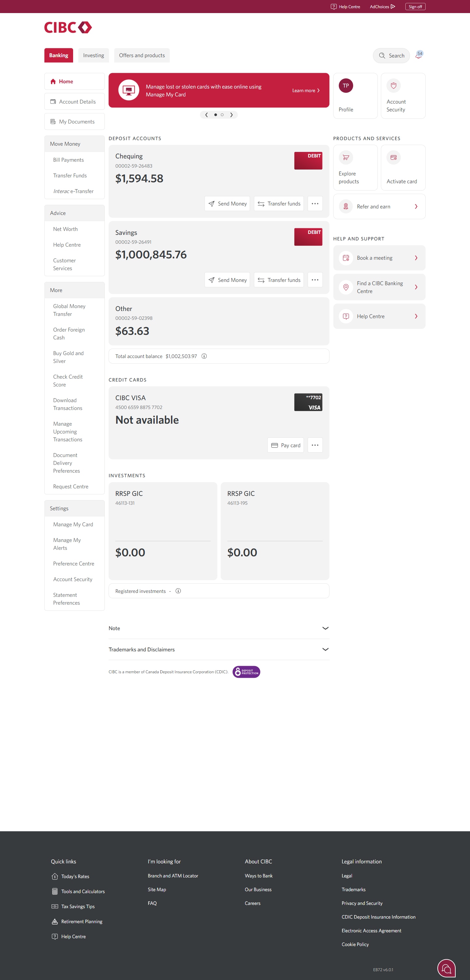Click Send Money on Savings account

(x=227, y=280)
